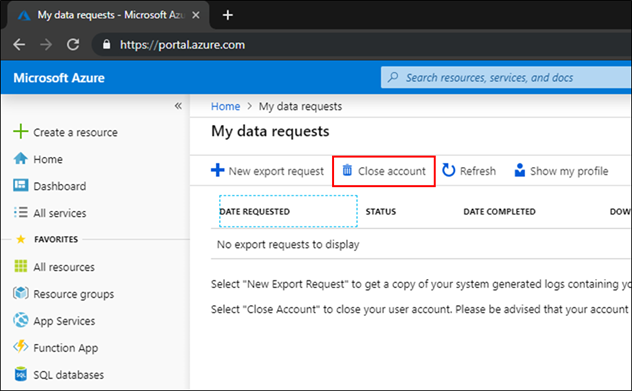Click the Search resources, services, and docs field
Screen dimensions: 632x391
coord(506,77)
